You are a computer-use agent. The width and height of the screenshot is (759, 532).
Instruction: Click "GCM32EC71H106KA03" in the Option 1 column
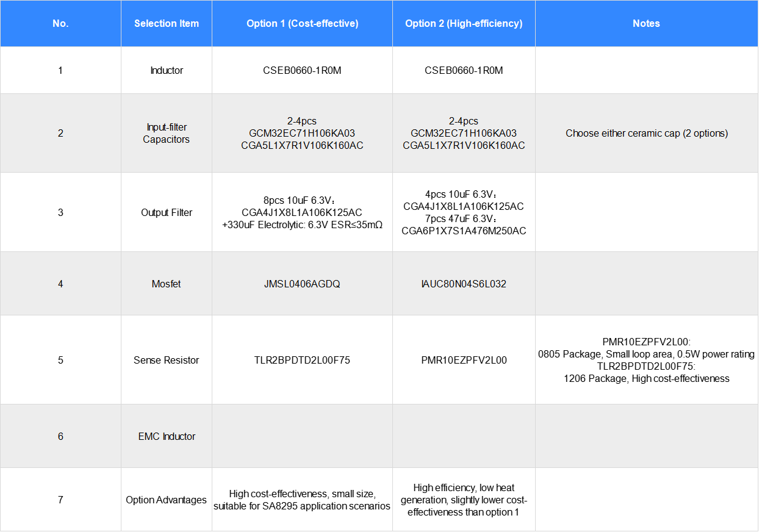[302, 133]
